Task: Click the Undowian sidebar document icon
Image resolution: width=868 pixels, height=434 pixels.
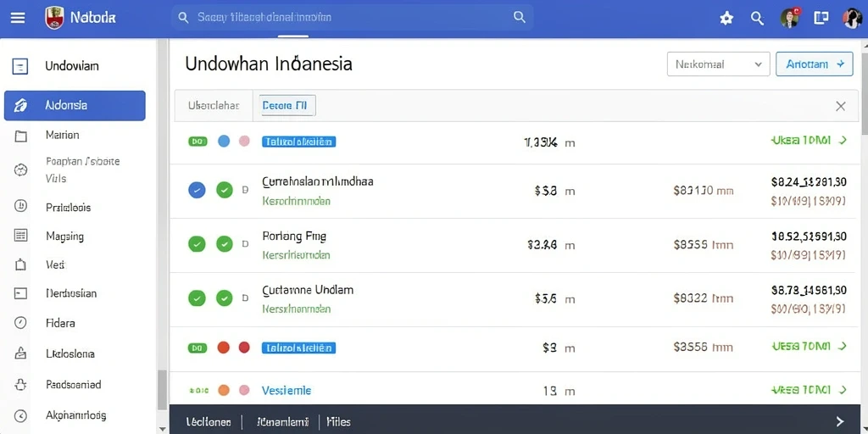Action: 20,67
